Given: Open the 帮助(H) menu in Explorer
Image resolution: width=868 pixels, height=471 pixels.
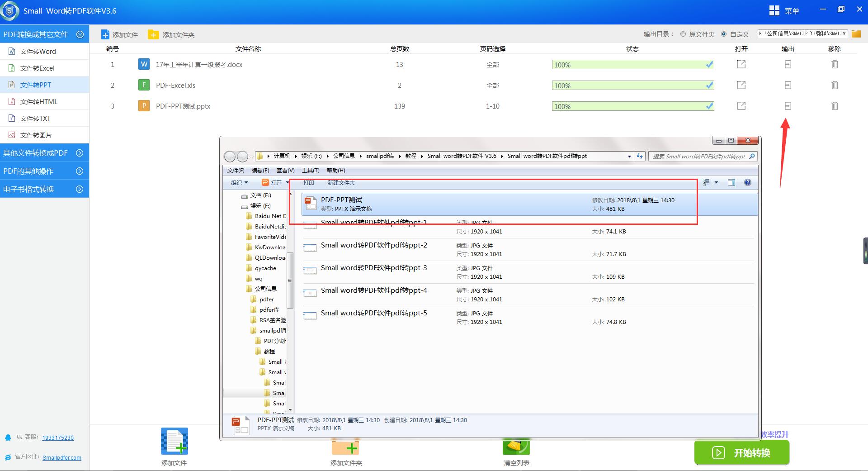Looking at the screenshot, I should (x=336, y=171).
